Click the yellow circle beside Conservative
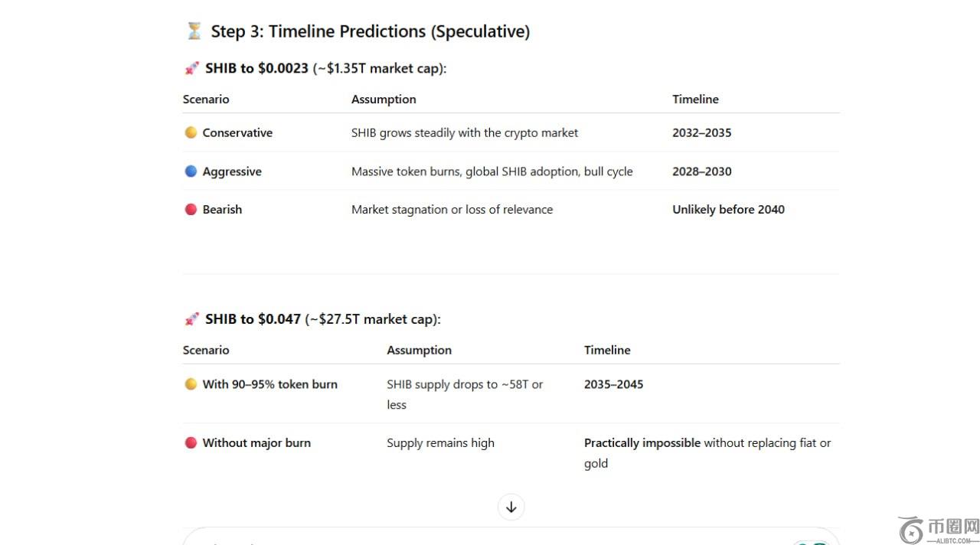This screenshot has height=545, width=980. pyautogui.click(x=191, y=132)
